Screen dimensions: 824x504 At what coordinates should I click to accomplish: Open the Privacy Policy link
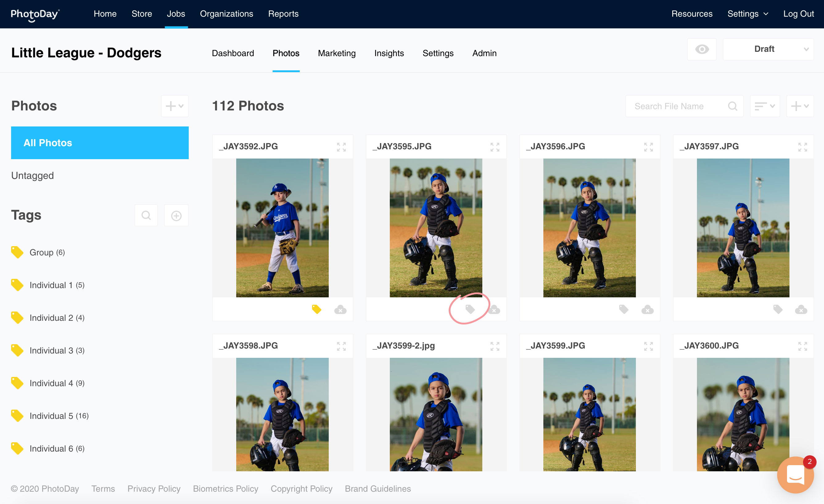coord(154,489)
